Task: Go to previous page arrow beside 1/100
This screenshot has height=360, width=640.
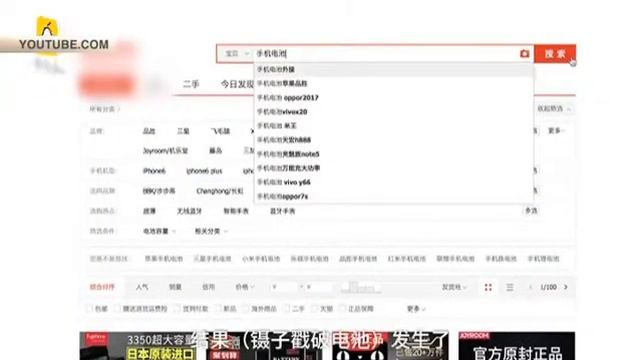Action: (531, 287)
